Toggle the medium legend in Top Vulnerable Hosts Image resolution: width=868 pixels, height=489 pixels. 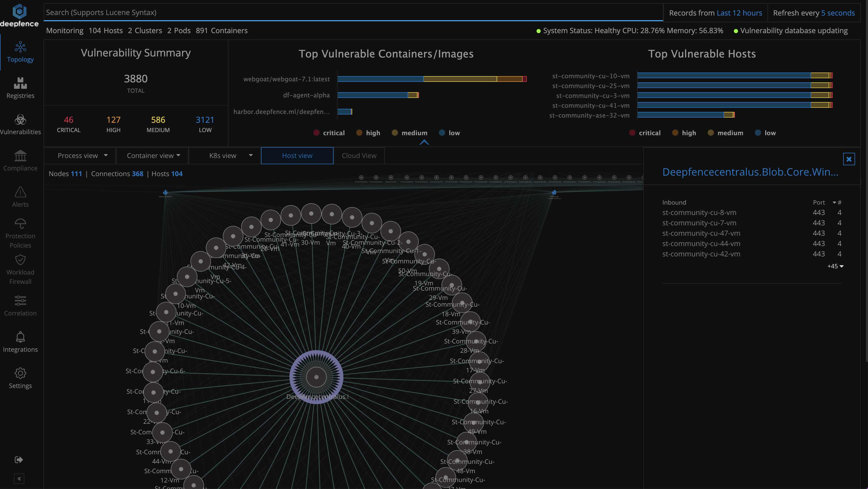click(x=726, y=132)
